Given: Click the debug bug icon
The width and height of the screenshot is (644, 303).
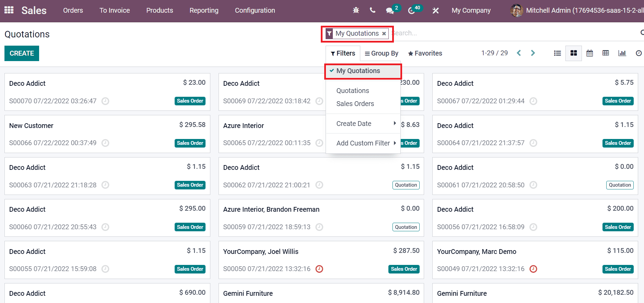Looking at the screenshot, I should point(356,10).
